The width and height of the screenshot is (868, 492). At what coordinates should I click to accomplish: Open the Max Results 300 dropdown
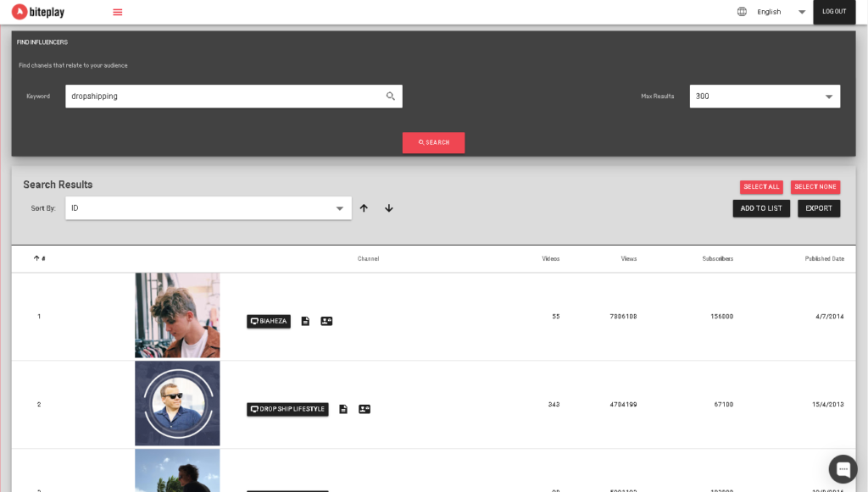click(x=765, y=97)
